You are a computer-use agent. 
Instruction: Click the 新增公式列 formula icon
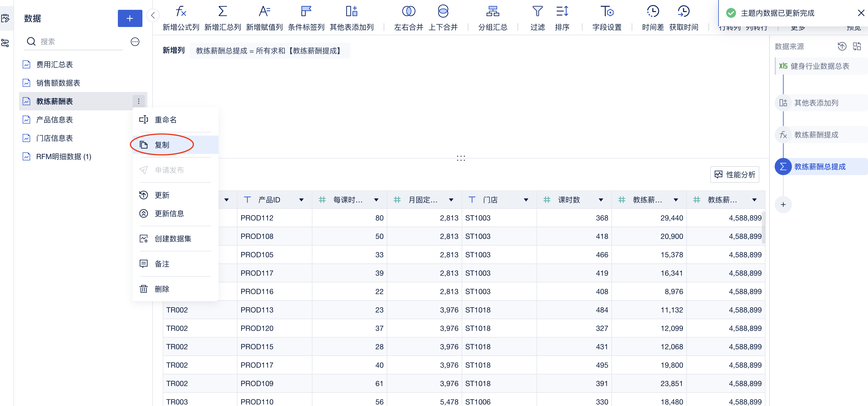[181, 12]
